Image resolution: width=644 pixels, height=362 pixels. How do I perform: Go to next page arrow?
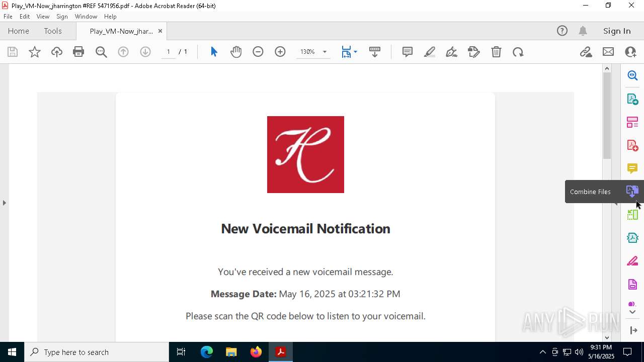(x=145, y=52)
